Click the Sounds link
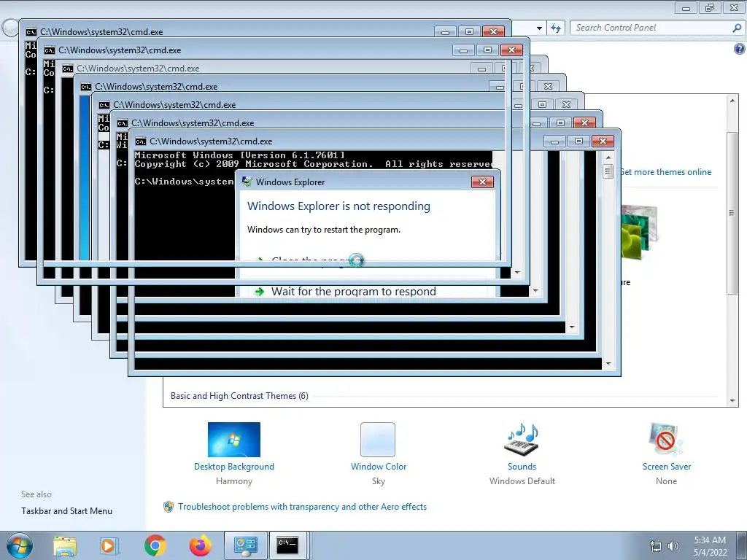The height and width of the screenshot is (560, 747). click(522, 467)
